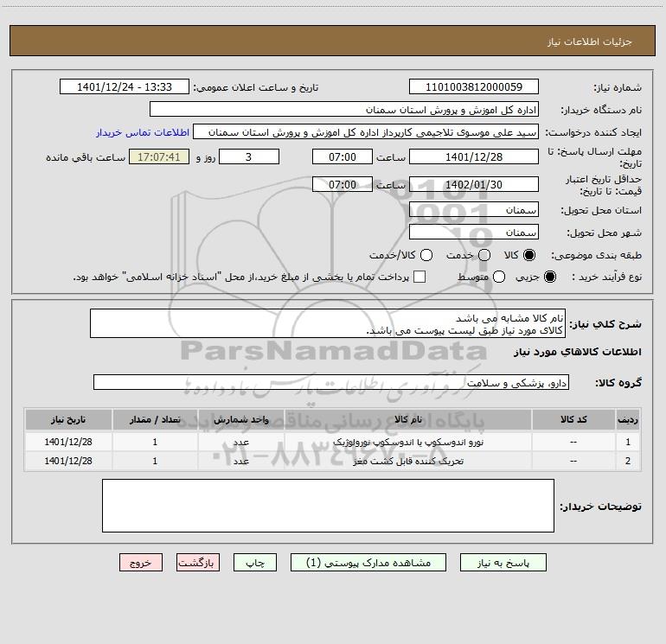
Task: Toggle the اسناد خزانه اسلامی payment checkbox
Action: [419, 277]
